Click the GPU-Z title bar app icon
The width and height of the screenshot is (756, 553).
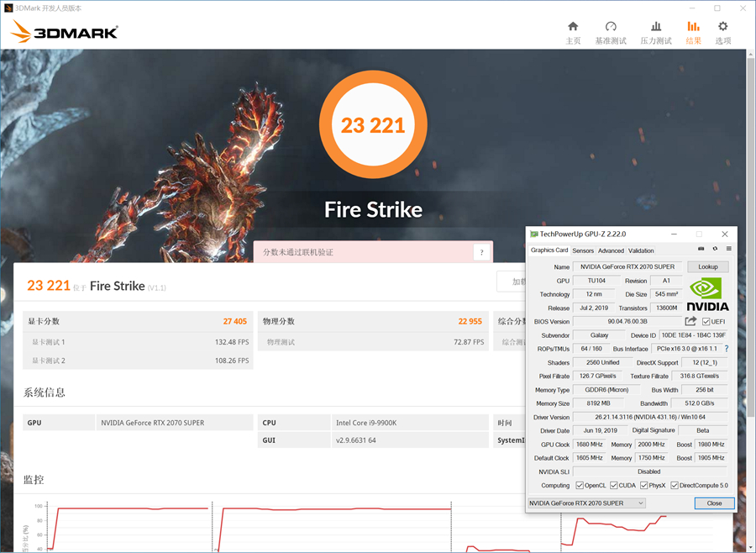(x=533, y=234)
